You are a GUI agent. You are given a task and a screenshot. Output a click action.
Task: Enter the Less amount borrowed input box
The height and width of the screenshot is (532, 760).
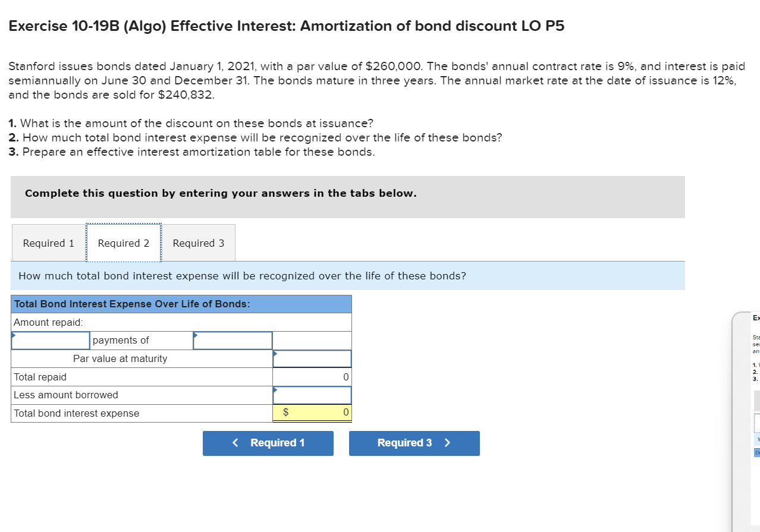(312, 395)
